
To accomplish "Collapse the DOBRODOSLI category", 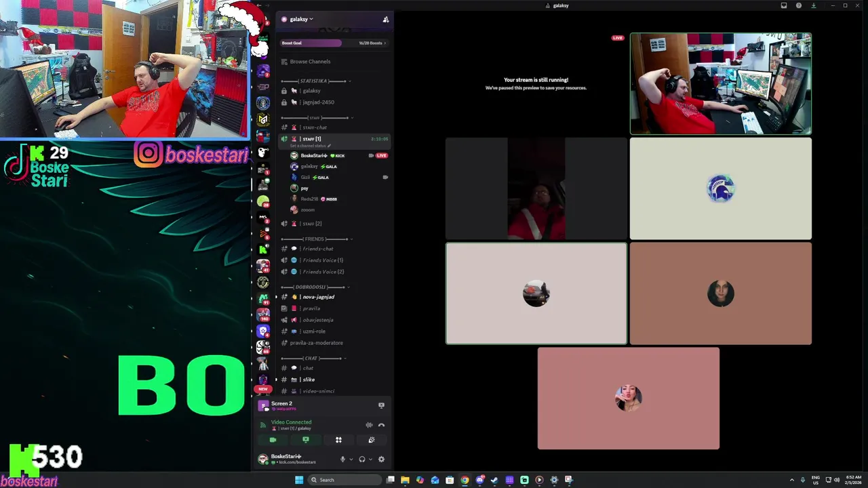I will [x=316, y=287].
